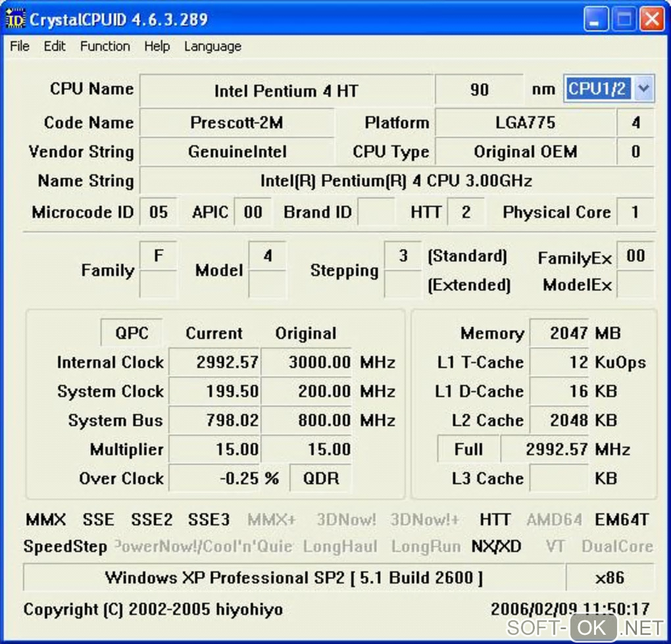Image resolution: width=671 pixels, height=644 pixels.
Task: Click the MMX feature label
Action: coord(46,520)
